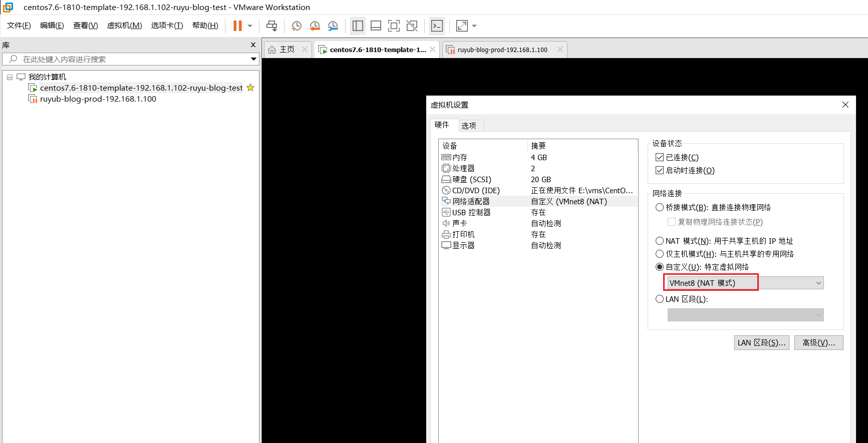This screenshot has height=443, width=868.
Task: Select the 内存 memory device icon
Action: 446,157
